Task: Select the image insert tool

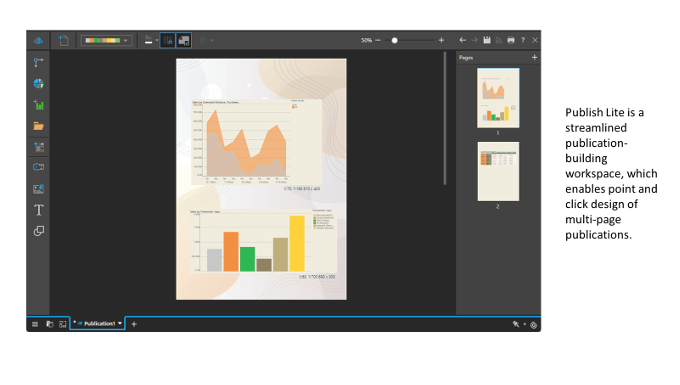Action: pos(39,189)
